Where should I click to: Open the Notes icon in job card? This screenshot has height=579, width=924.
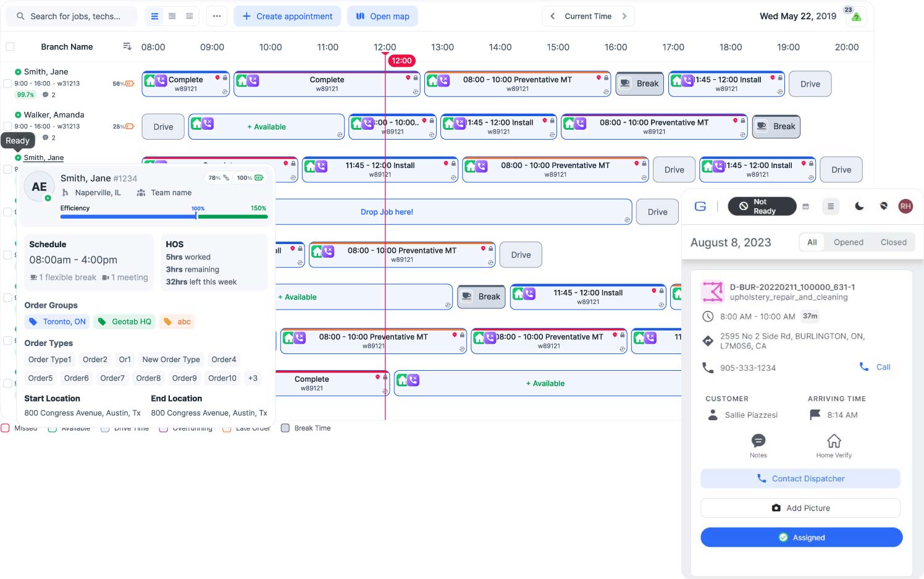tap(758, 441)
